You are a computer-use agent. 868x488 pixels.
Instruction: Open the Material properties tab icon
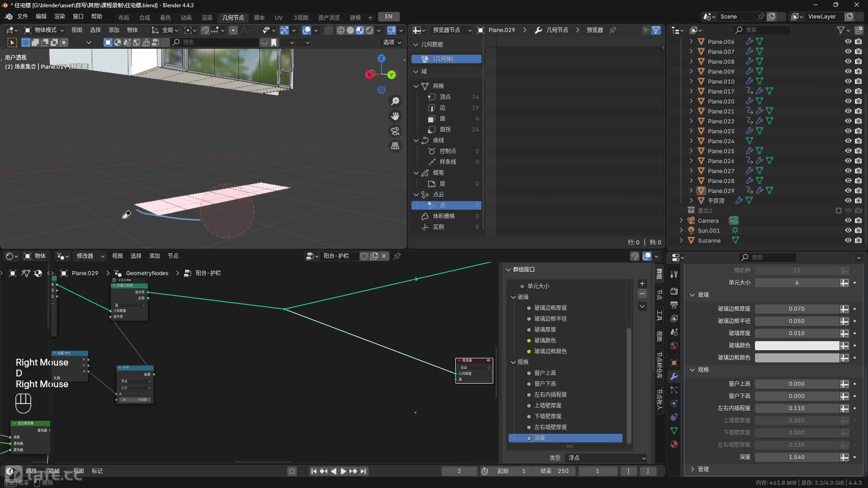[x=674, y=444]
